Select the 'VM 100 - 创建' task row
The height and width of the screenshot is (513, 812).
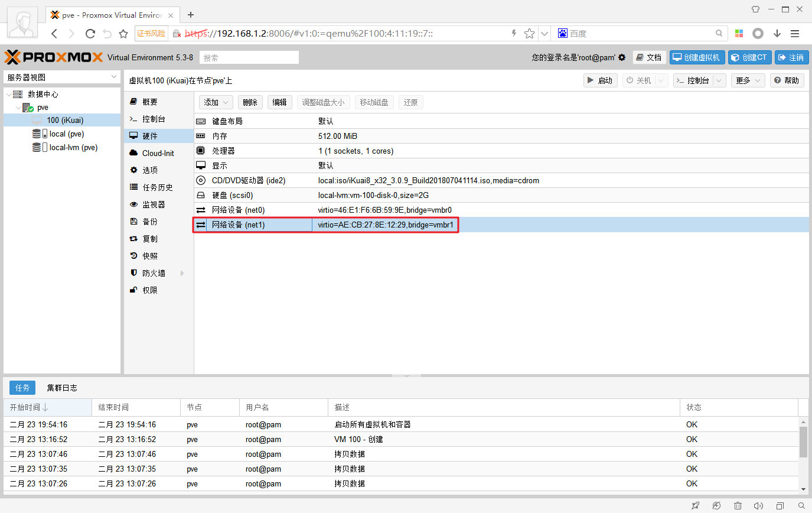(401, 439)
